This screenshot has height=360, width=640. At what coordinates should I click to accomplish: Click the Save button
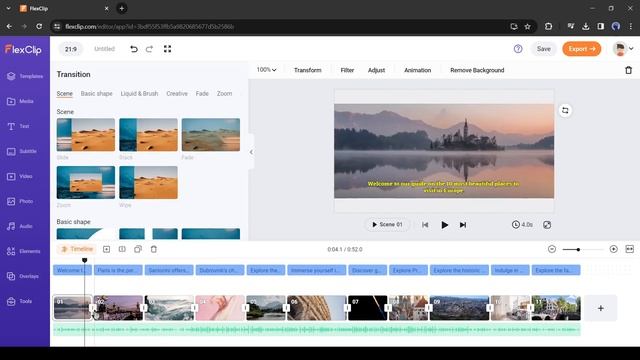point(544,49)
